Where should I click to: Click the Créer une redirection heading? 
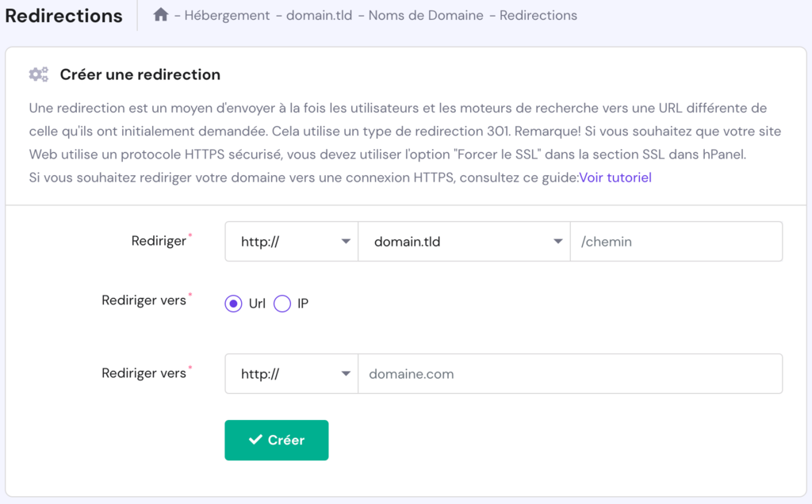click(x=140, y=74)
